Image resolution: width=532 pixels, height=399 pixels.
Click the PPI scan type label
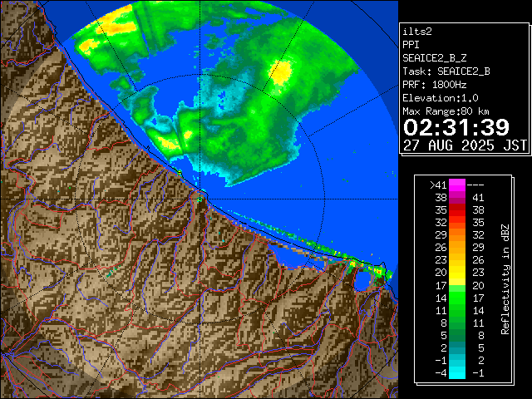411,44
